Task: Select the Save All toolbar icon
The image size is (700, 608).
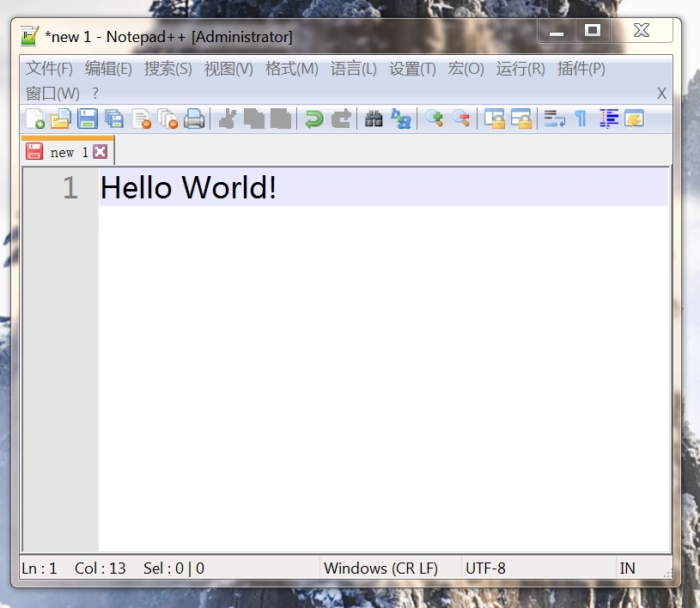Action: point(115,119)
